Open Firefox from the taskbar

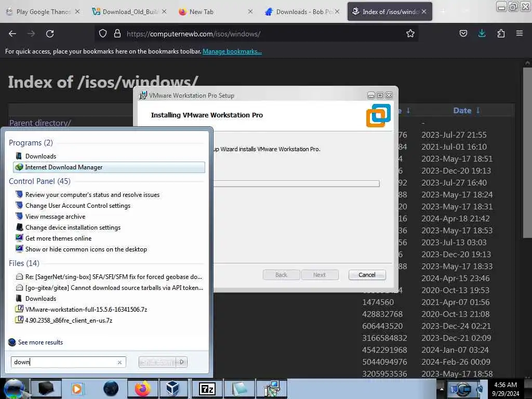143,389
